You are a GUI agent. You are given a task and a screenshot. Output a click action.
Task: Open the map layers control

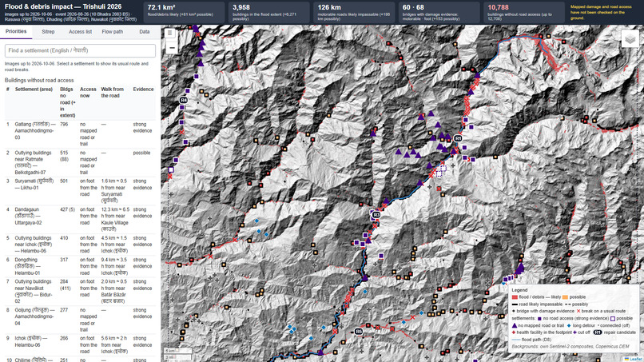click(x=630, y=39)
